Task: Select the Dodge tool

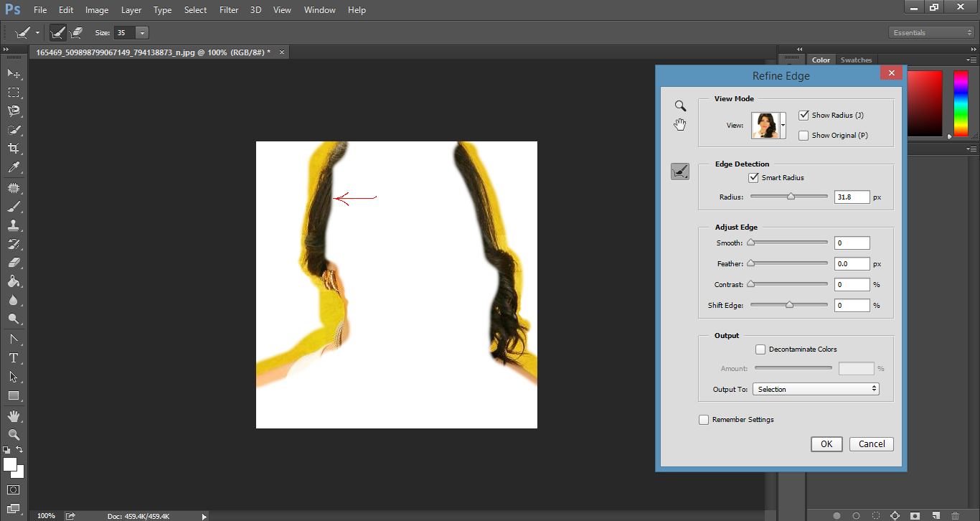Action: pyautogui.click(x=14, y=319)
